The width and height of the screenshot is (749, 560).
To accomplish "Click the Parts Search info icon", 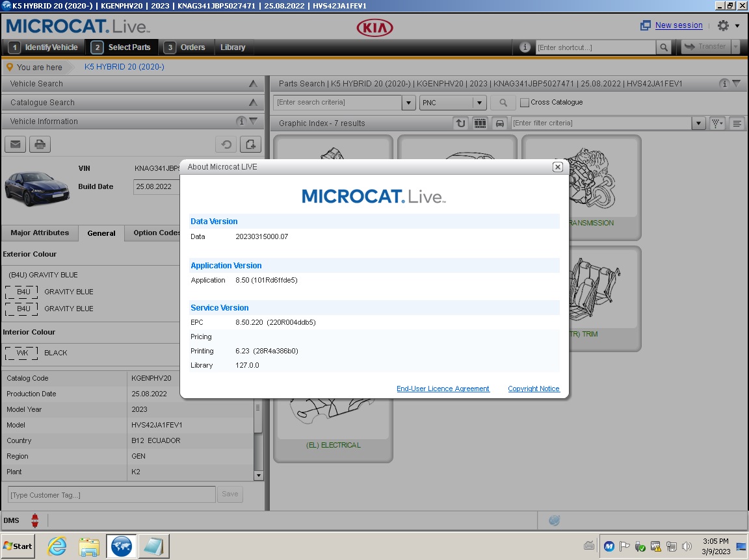I will point(724,84).
